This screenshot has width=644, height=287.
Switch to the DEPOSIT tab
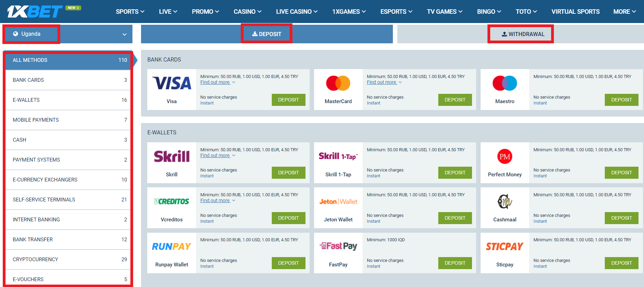tap(267, 34)
